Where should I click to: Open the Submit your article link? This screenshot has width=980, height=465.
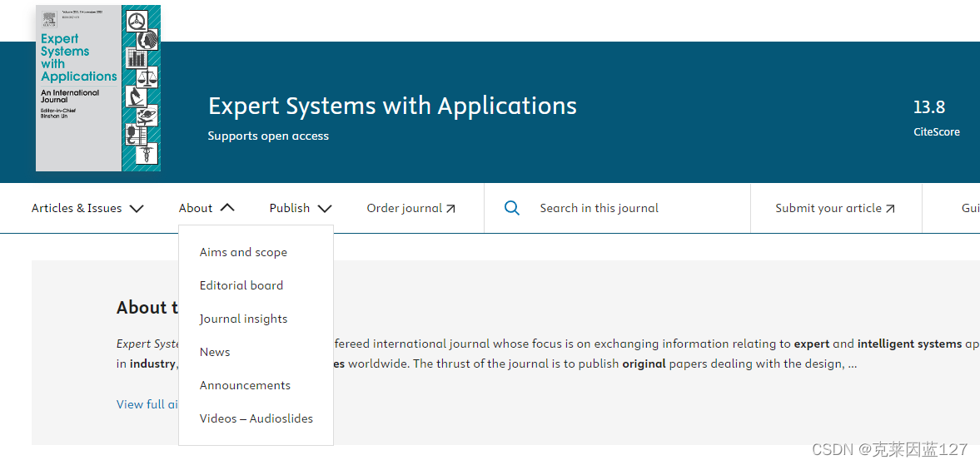click(x=835, y=209)
